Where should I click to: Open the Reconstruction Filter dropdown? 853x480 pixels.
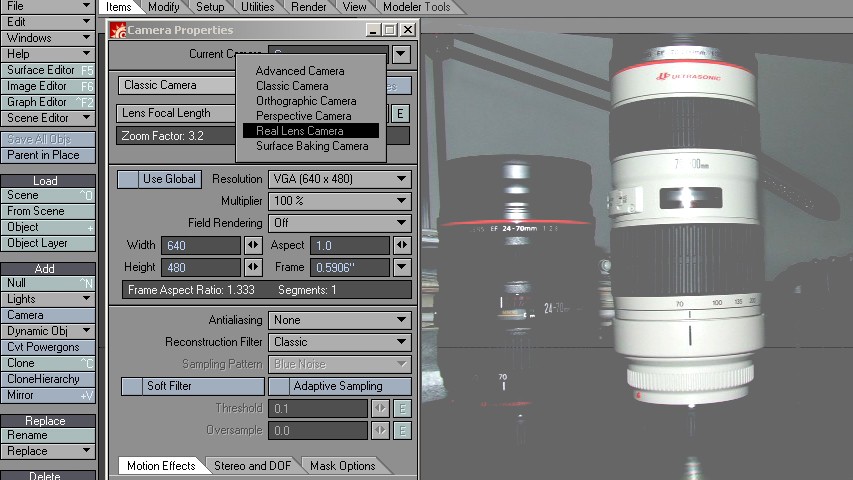339,342
